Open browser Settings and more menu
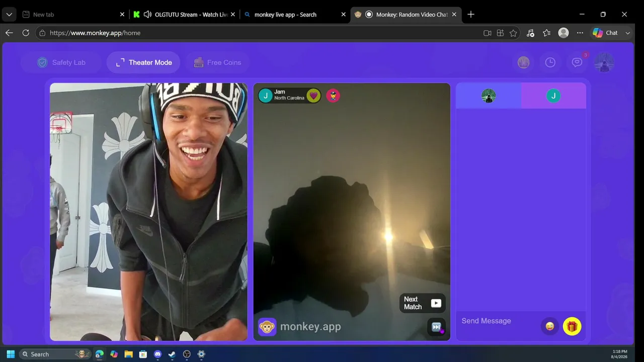Viewport: 644px width, 362px height. pos(580,33)
